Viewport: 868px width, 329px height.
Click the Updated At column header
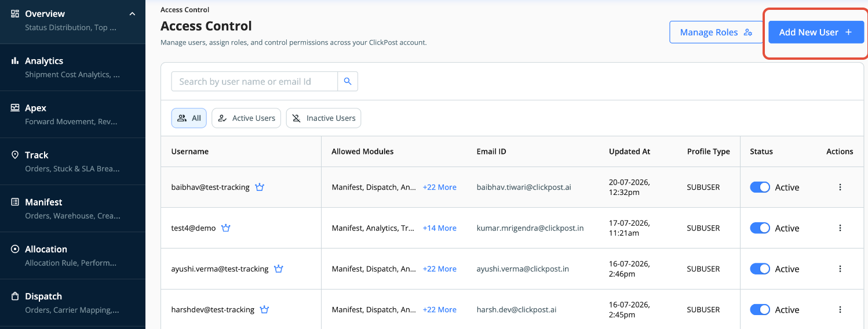[x=629, y=151]
